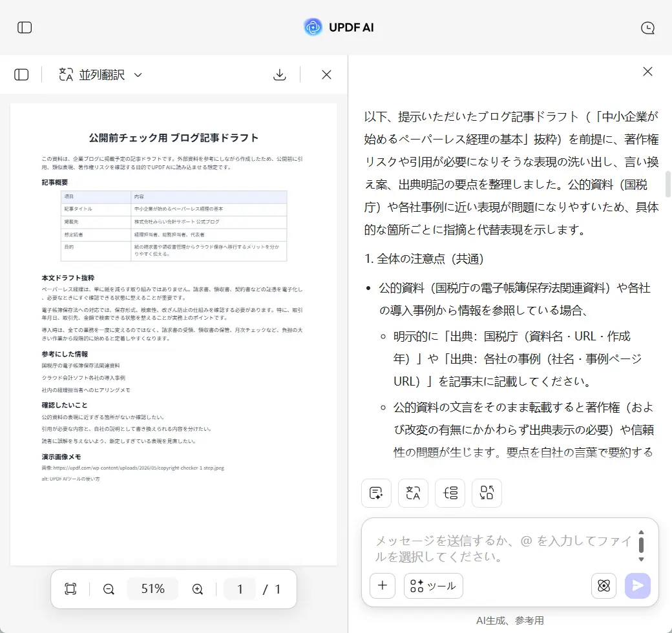This screenshot has width=672, height=633.
Task: Click the translate quick-action icon
Action: click(x=413, y=493)
